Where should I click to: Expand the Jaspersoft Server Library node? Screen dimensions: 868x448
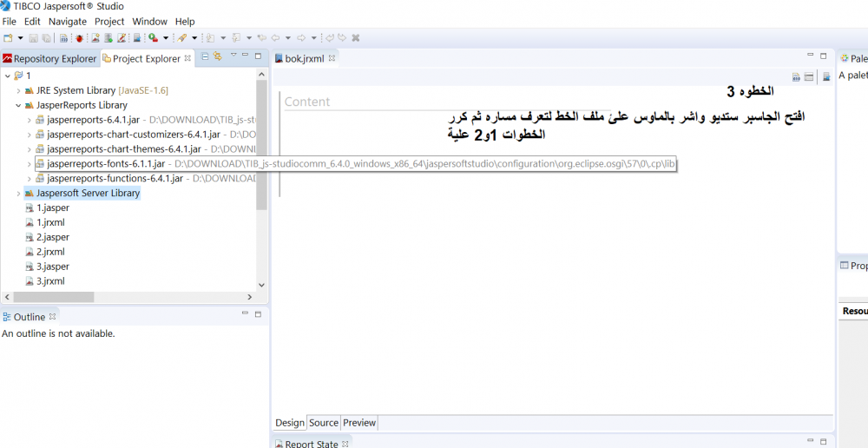click(18, 194)
